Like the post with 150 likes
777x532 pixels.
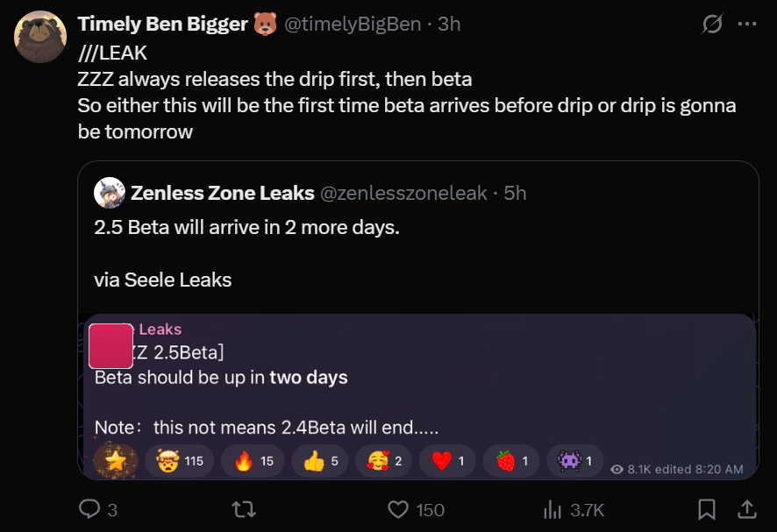(x=399, y=509)
